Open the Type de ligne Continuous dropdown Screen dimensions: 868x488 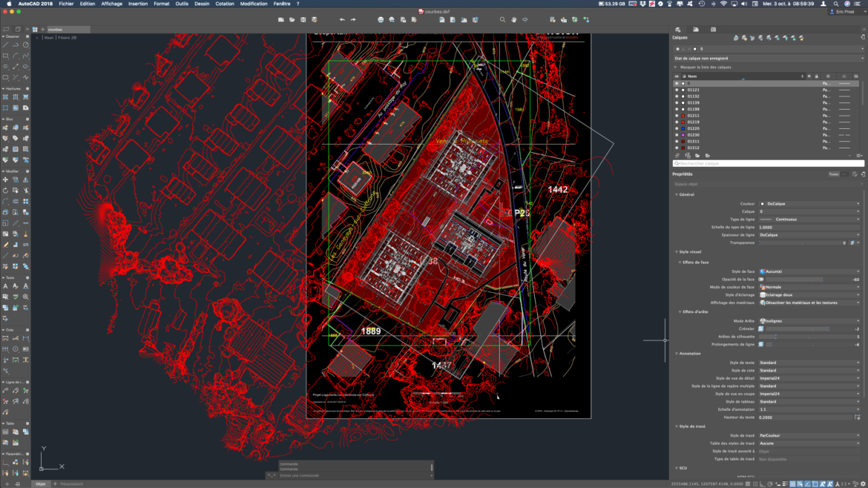(809, 219)
